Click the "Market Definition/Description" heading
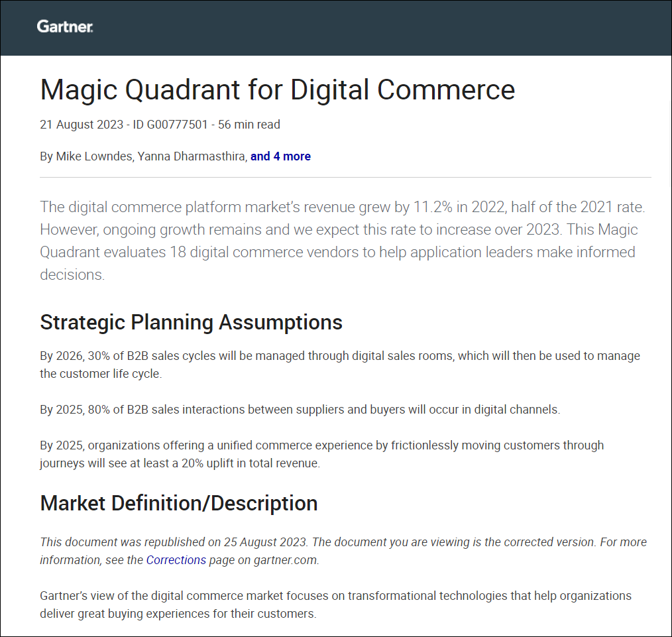Viewport: 672px width, 637px height. pos(178,503)
